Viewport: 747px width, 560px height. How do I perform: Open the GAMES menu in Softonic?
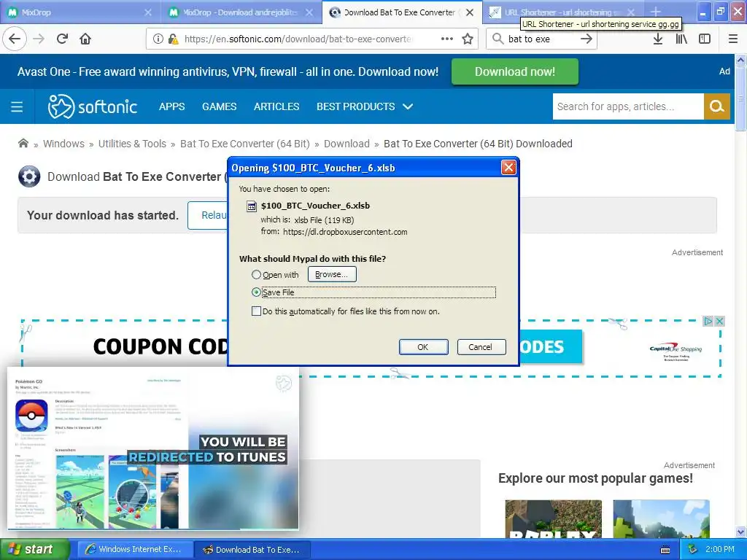point(219,106)
